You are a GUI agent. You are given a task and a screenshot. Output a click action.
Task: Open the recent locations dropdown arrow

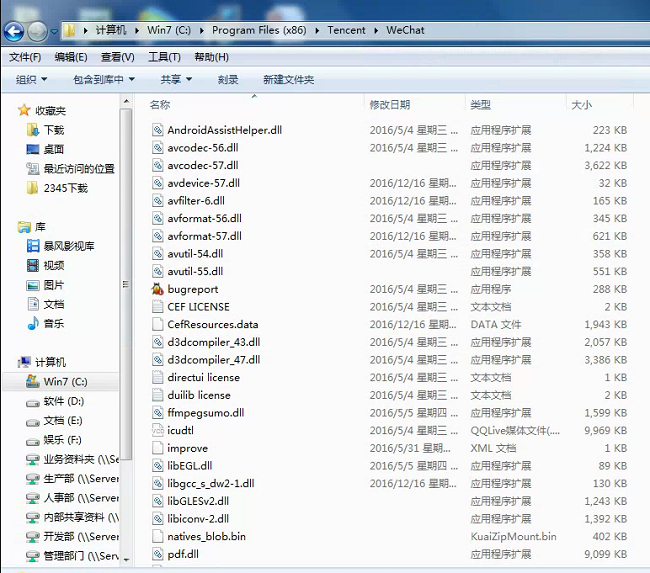click(x=54, y=32)
